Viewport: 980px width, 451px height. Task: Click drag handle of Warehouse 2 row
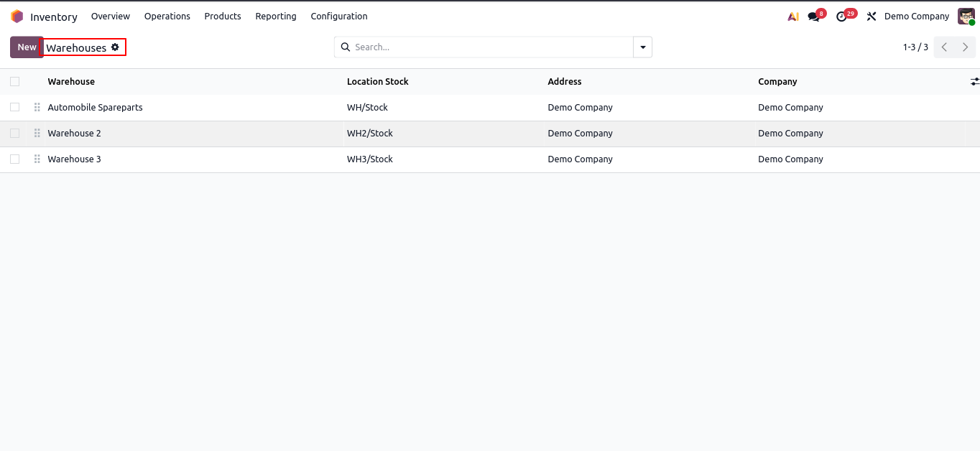pyautogui.click(x=37, y=134)
